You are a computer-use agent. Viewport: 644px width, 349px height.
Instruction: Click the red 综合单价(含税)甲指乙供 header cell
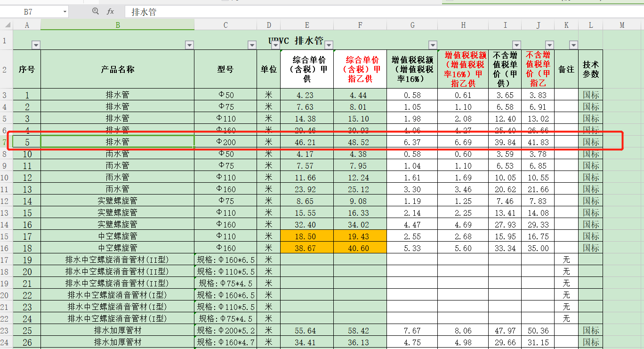pos(360,69)
